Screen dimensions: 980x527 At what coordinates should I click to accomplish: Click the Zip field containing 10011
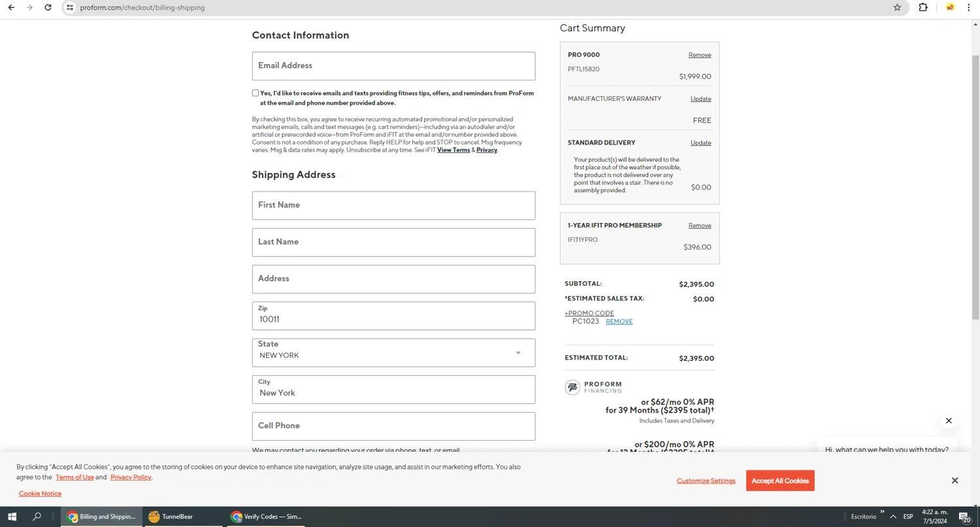click(393, 316)
